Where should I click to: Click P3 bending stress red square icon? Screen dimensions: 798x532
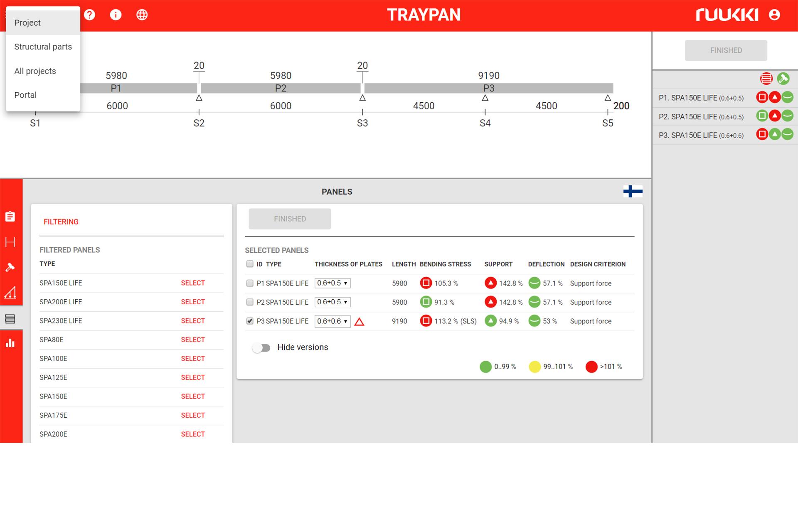426,321
